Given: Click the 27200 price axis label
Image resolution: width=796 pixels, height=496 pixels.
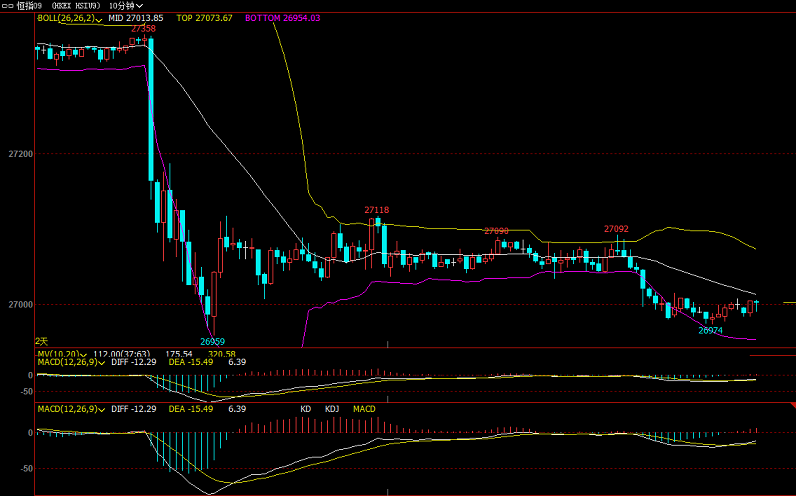Looking at the screenshot, I should click(x=20, y=155).
